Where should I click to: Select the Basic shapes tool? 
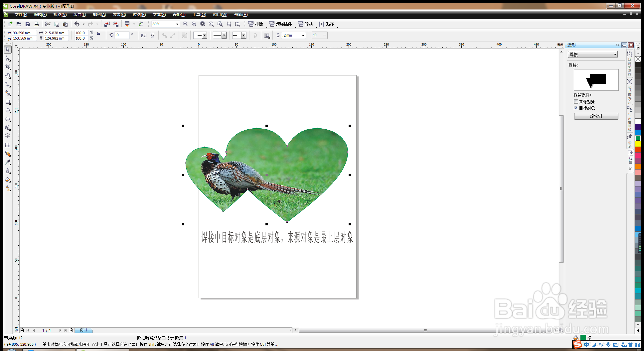8,128
